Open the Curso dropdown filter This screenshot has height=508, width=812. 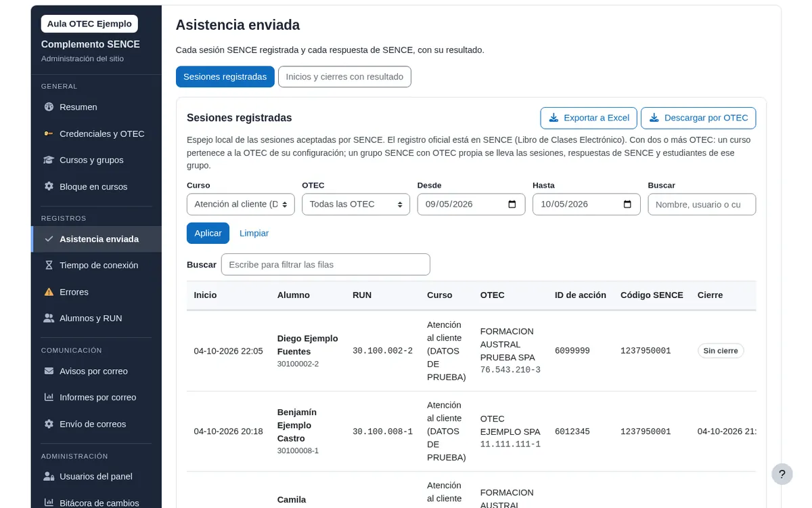click(x=241, y=205)
